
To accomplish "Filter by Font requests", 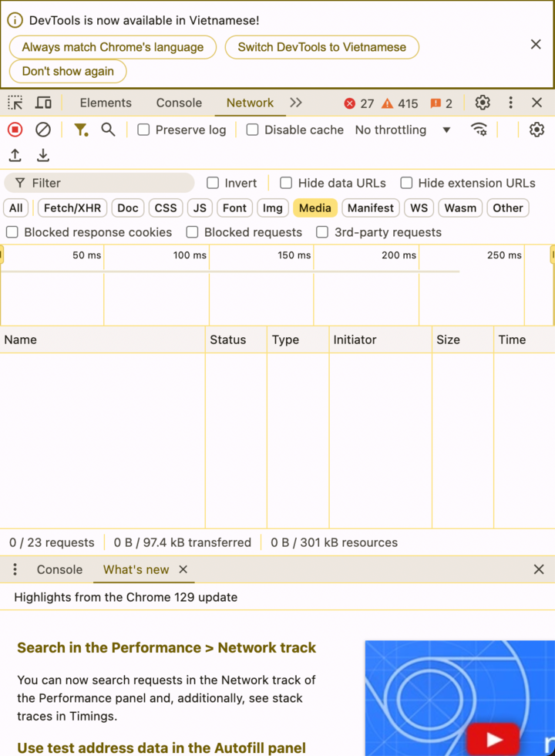I will (x=234, y=208).
